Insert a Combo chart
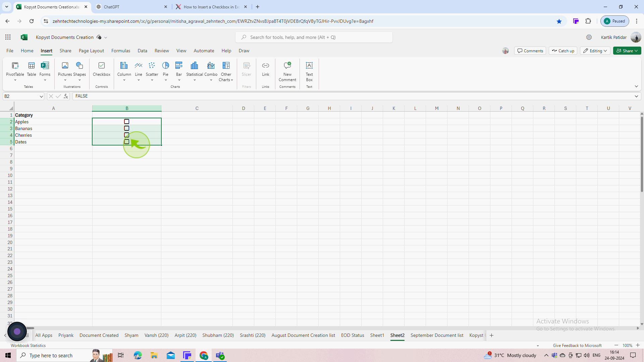The image size is (644, 362). point(211,71)
